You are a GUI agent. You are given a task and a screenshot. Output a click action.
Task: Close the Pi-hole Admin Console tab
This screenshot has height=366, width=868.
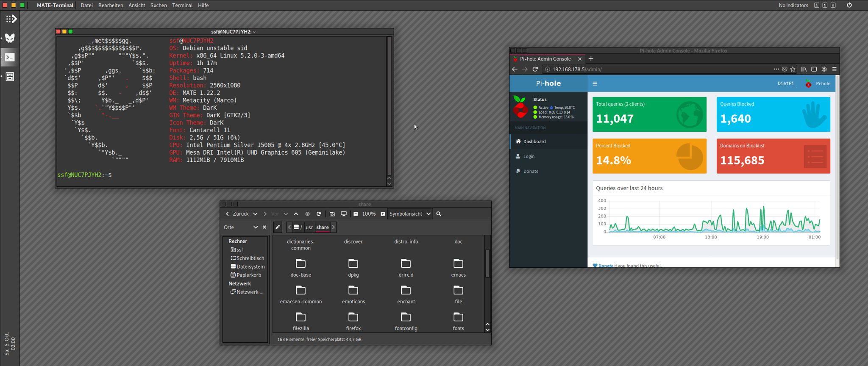pyautogui.click(x=580, y=59)
